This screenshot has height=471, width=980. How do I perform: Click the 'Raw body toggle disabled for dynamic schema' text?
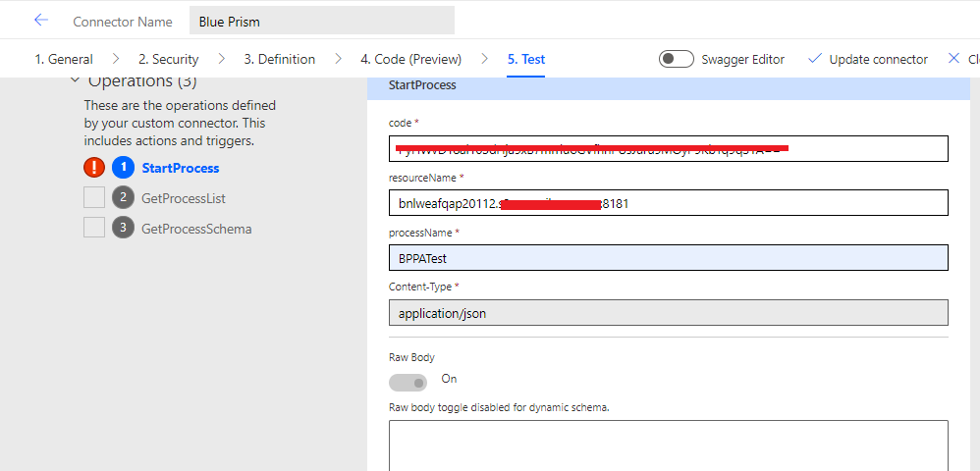pyautogui.click(x=499, y=407)
